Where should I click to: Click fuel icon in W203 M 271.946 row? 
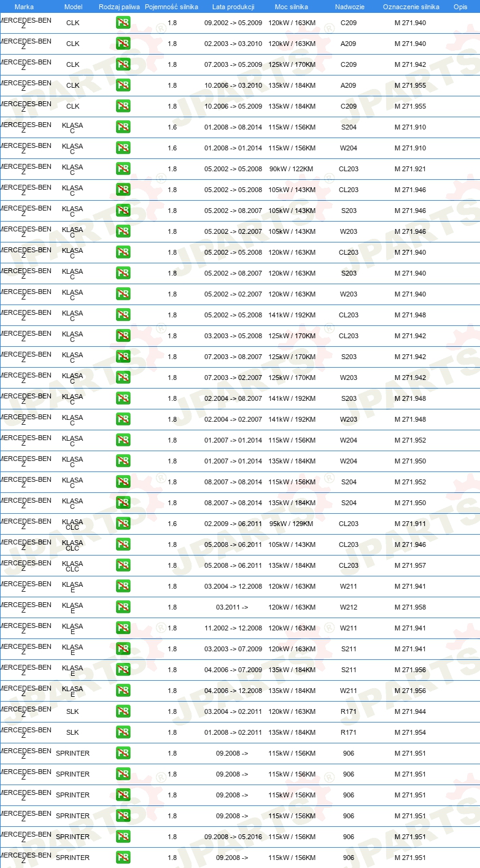click(123, 231)
